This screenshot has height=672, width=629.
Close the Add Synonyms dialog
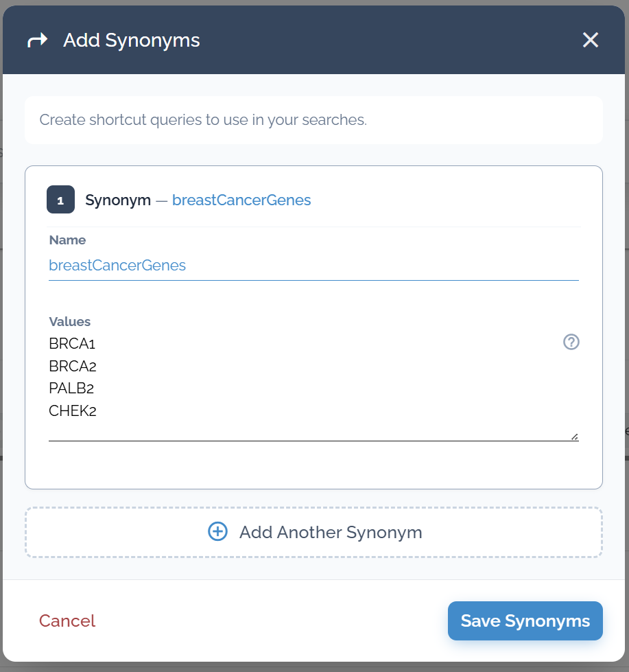pyautogui.click(x=591, y=40)
